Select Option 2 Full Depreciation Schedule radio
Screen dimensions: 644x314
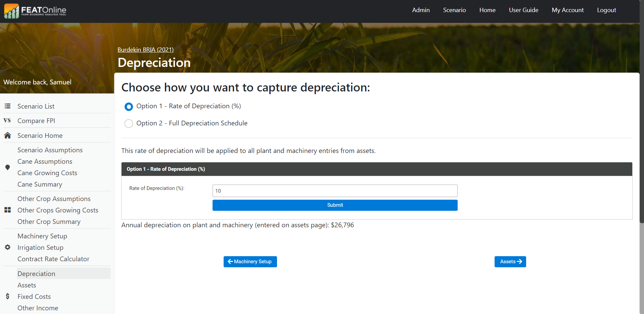click(129, 124)
